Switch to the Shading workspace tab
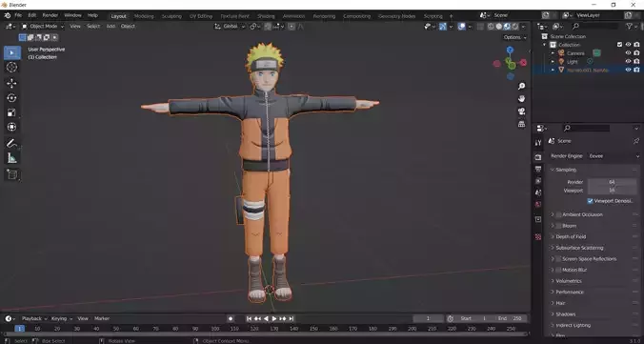 [x=266, y=16]
